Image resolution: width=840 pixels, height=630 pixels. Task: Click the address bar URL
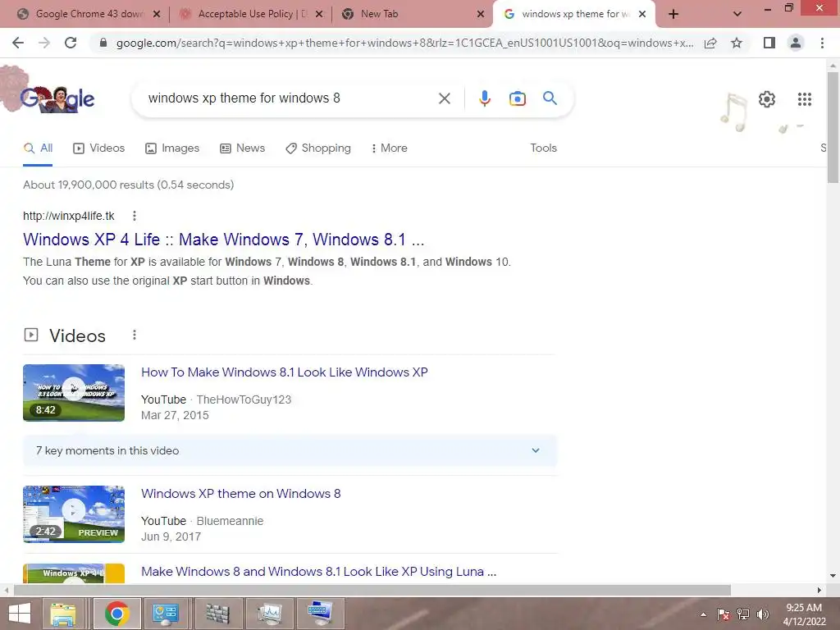pyautogui.click(x=404, y=43)
